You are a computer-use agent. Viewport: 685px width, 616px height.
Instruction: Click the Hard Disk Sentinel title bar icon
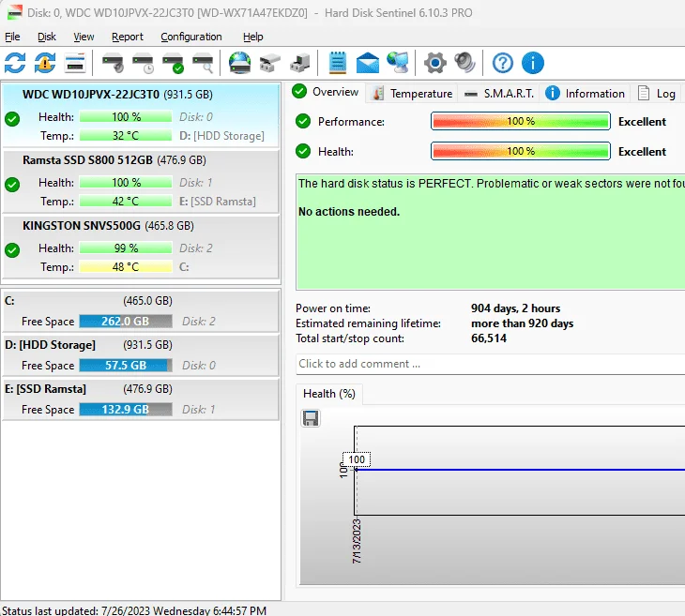[x=14, y=12]
